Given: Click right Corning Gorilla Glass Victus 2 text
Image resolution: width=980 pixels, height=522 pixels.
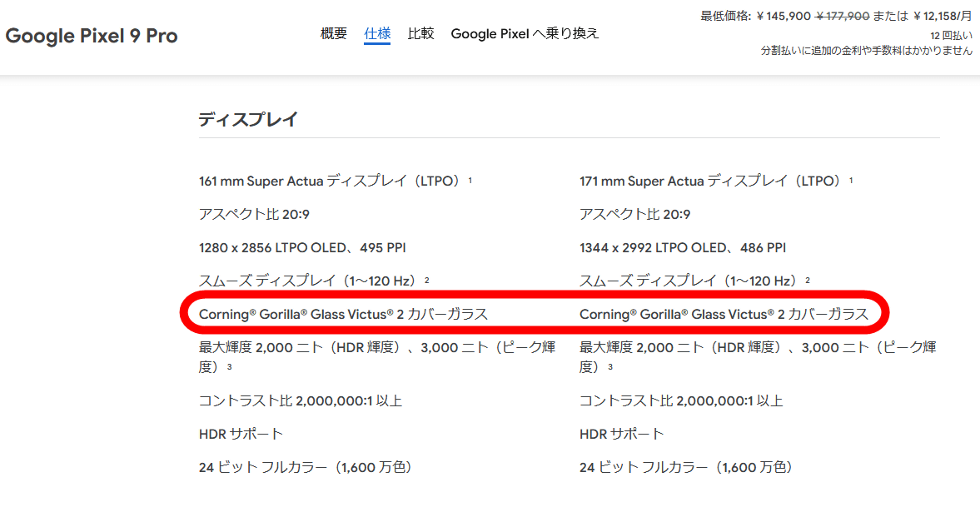Looking at the screenshot, I should [x=724, y=315].
